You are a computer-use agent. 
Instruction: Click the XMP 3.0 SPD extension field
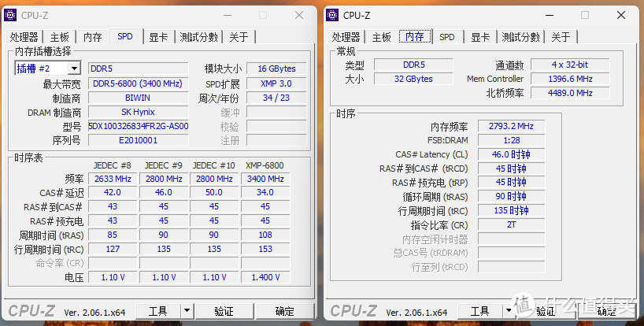[276, 83]
